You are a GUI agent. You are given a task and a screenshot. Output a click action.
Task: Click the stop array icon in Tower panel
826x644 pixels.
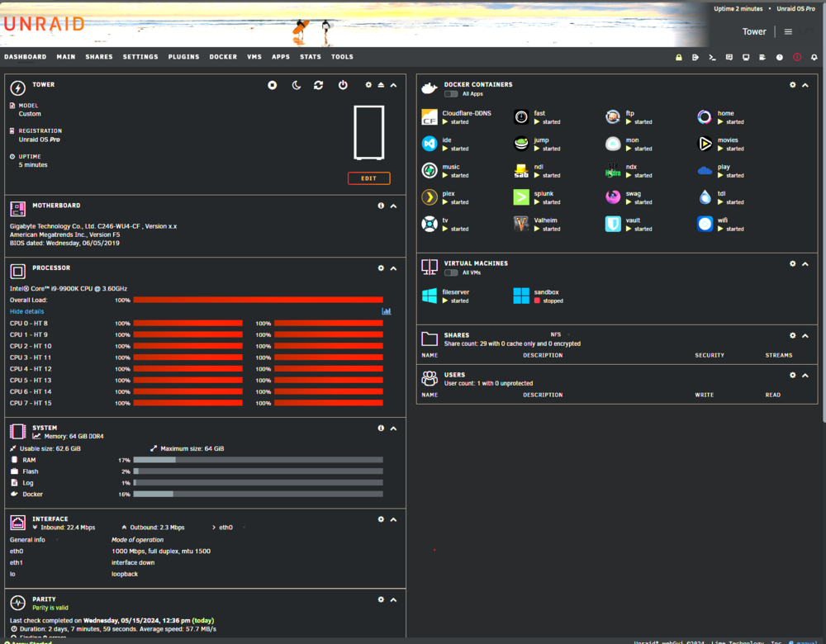(x=273, y=85)
